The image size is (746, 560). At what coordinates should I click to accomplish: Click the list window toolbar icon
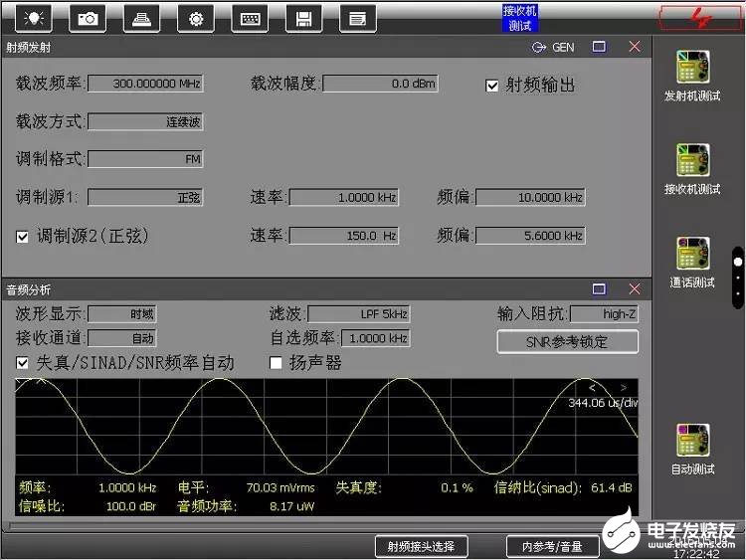click(x=358, y=19)
